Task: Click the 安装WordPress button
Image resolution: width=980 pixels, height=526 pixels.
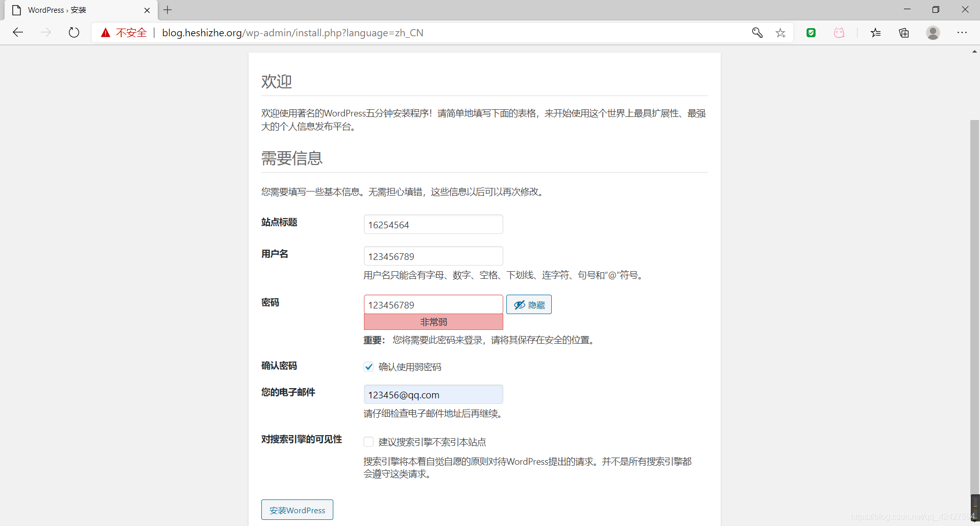Action: (x=297, y=510)
